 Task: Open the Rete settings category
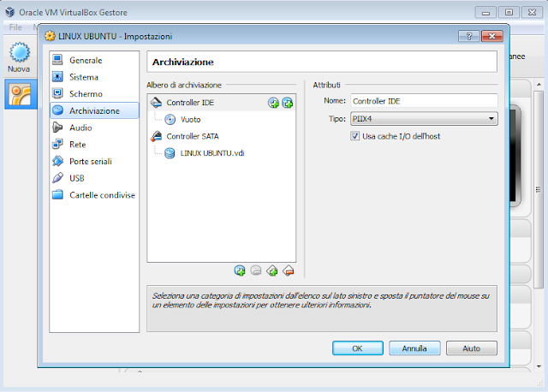[x=94, y=145]
